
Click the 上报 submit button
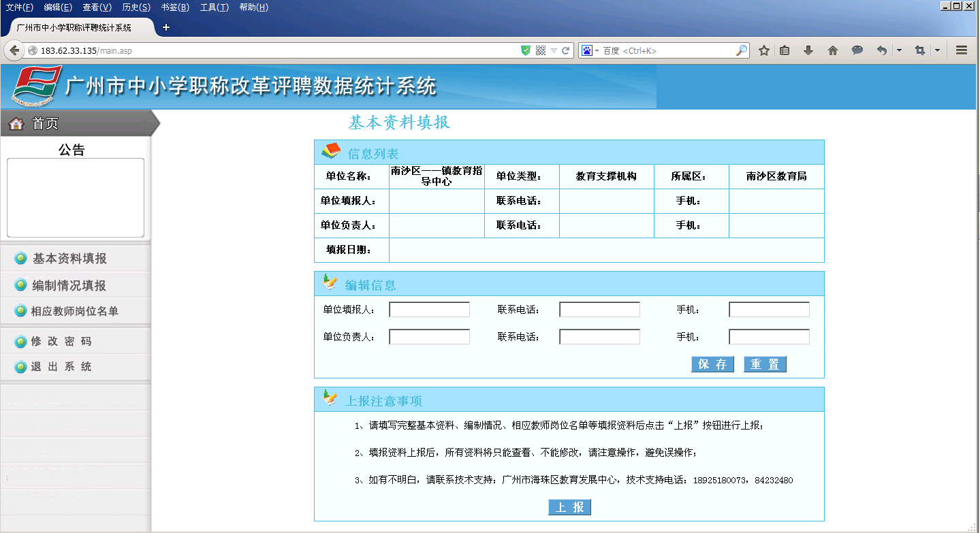(x=569, y=507)
